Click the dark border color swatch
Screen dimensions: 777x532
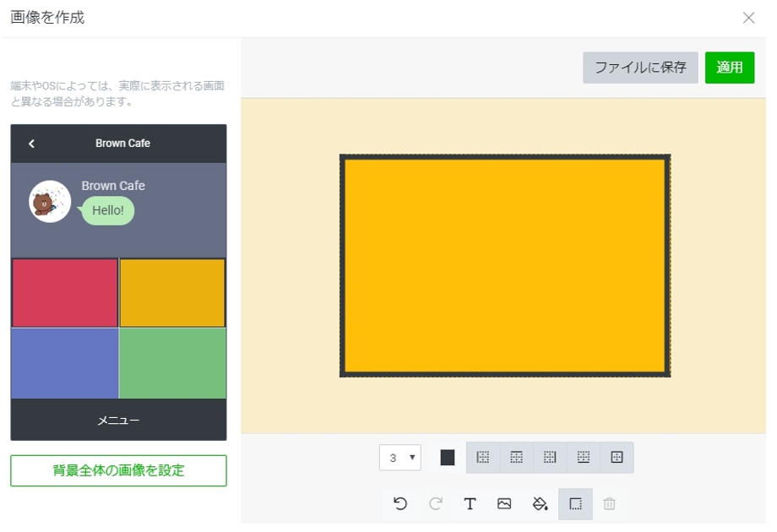448,458
